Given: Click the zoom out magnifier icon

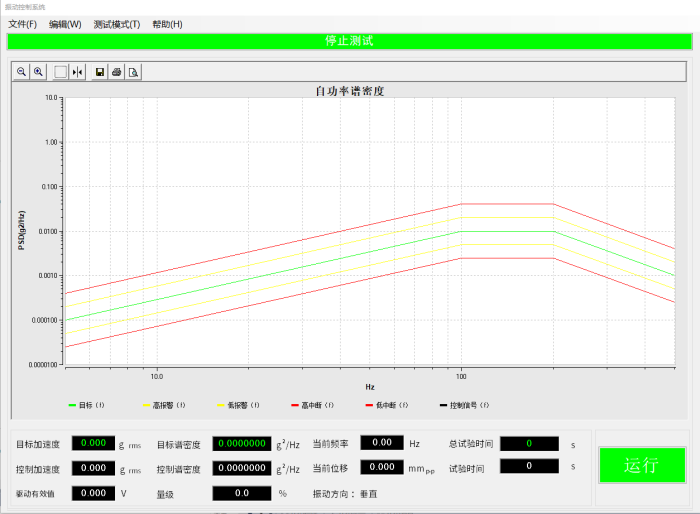Looking at the screenshot, I should coord(21,72).
